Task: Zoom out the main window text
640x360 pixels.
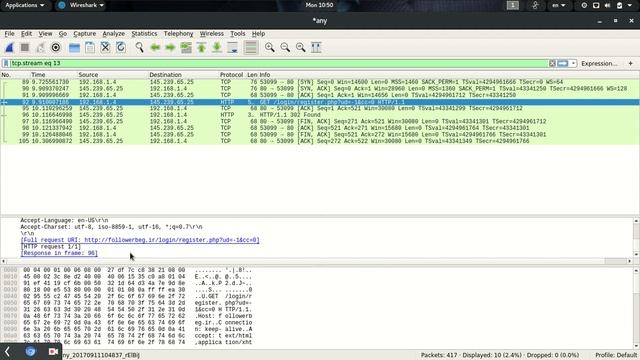Action: pos(285,47)
